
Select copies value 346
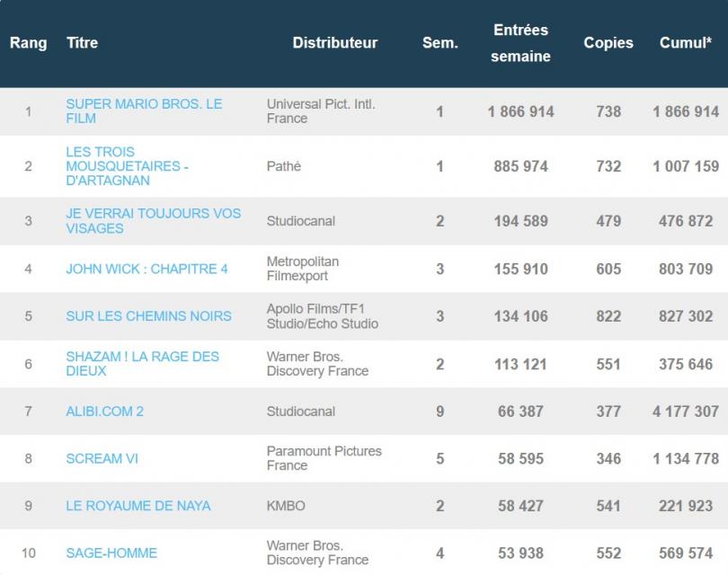(x=608, y=458)
